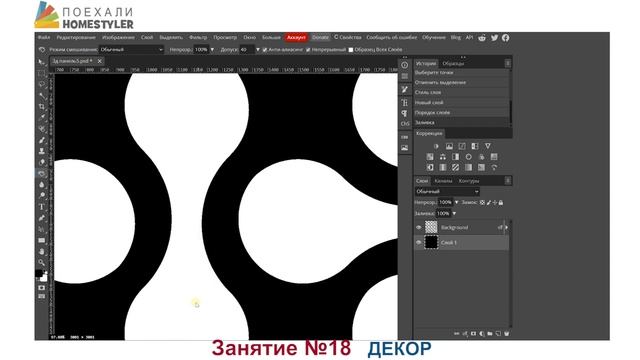This screenshot has width=640, height=360.
Task: Select the Move tool in the toolbar
Action: 41,62
